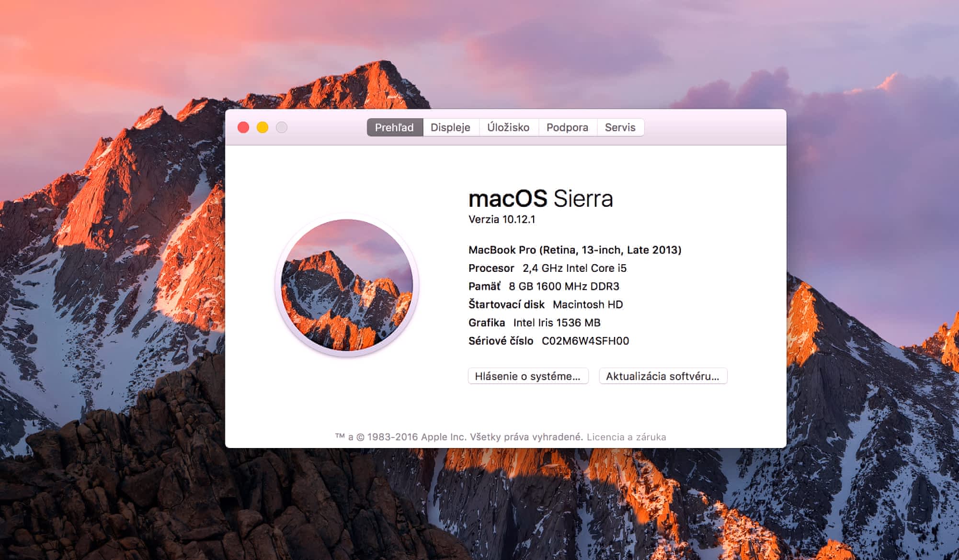Image resolution: width=959 pixels, height=560 pixels.
Task: Open Hlásenie o systéme report
Action: 528,376
